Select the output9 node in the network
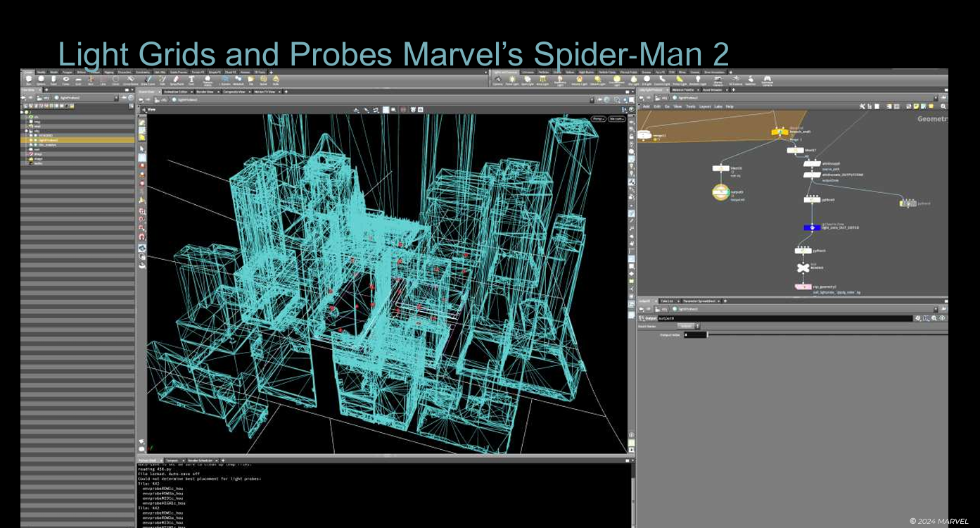This screenshot has height=528, width=980. point(720,191)
